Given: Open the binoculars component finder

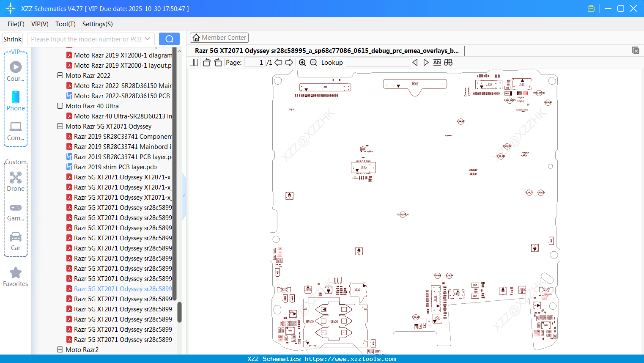Looking at the screenshot, I should (x=448, y=62).
